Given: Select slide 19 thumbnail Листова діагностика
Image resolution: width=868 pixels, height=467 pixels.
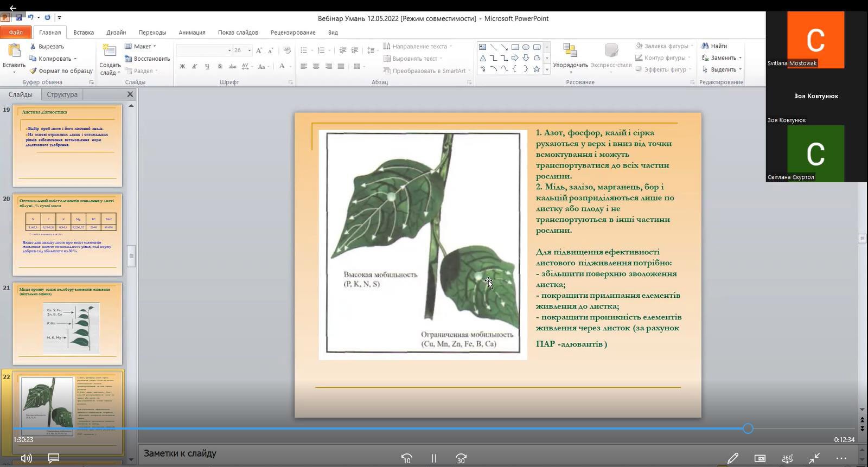Looking at the screenshot, I should (67, 146).
